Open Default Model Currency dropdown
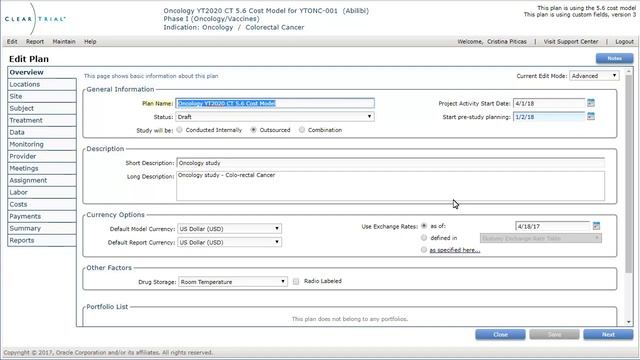 pos(229,229)
